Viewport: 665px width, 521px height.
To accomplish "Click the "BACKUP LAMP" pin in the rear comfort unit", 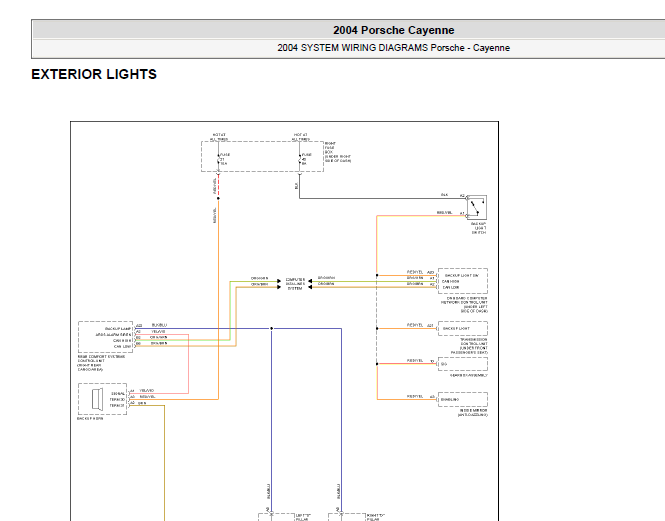I will [118, 329].
